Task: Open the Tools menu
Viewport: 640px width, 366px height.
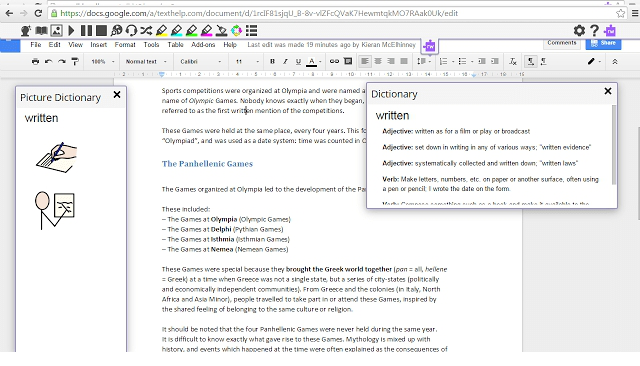Action: [x=151, y=44]
